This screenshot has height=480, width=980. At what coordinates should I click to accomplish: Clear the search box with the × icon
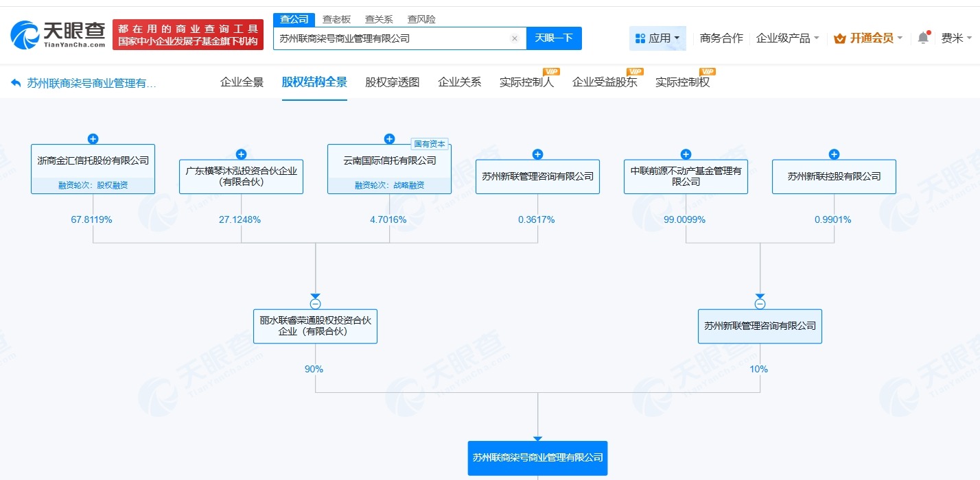pos(515,38)
